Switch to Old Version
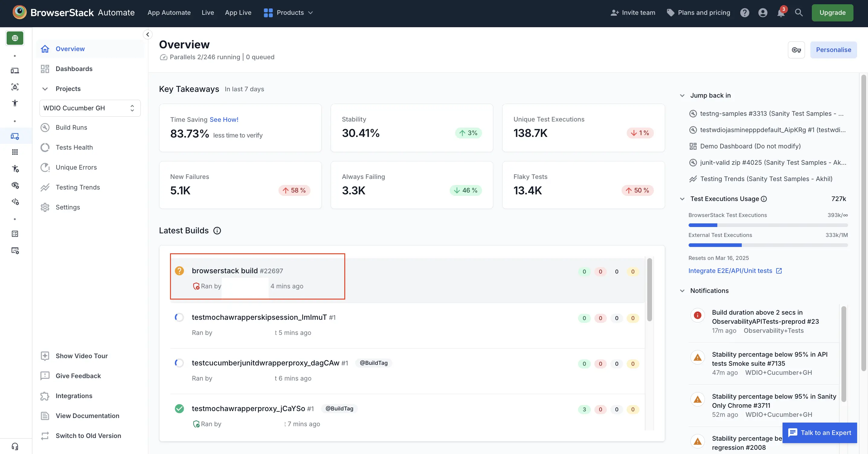Screen dimensions: 868x454 coord(88,436)
